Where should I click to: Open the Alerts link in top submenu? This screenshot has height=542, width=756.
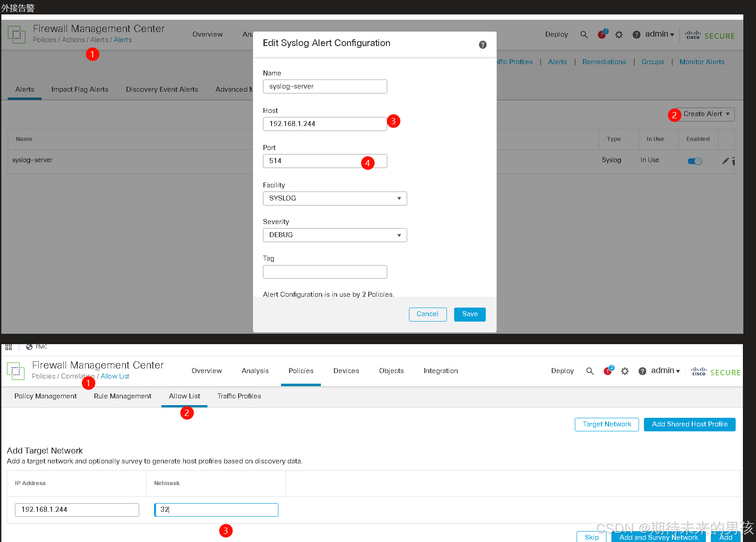pyautogui.click(x=557, y=62)
